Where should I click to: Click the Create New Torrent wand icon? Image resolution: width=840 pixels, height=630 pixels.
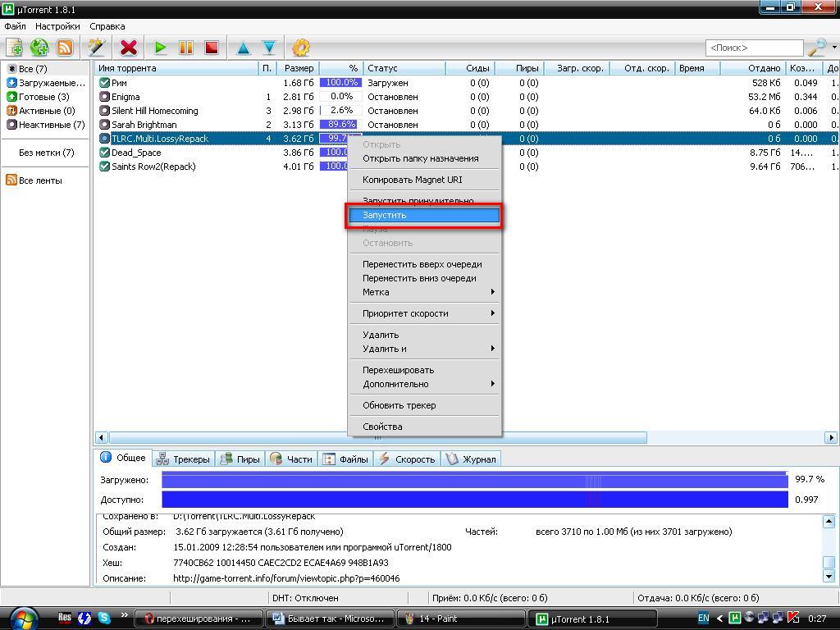click(97, 48)
